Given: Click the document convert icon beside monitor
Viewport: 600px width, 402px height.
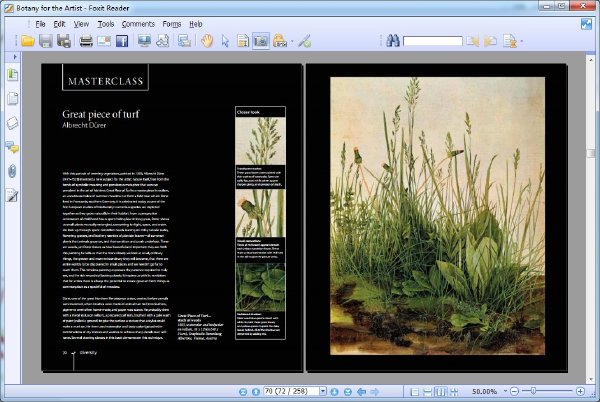Looking at the screenshot, I should click(x=163, y=41).
